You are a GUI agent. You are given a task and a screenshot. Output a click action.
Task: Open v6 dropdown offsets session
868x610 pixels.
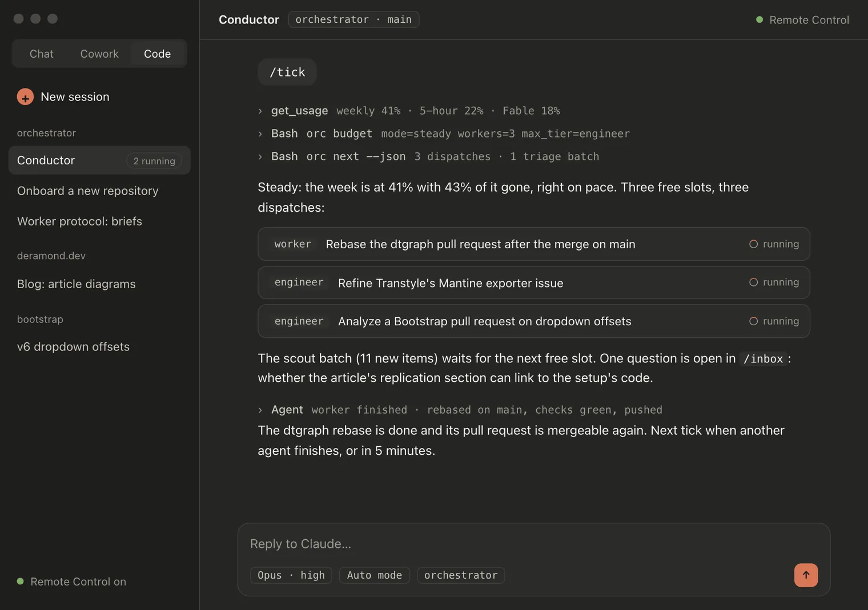coord(74,347)
